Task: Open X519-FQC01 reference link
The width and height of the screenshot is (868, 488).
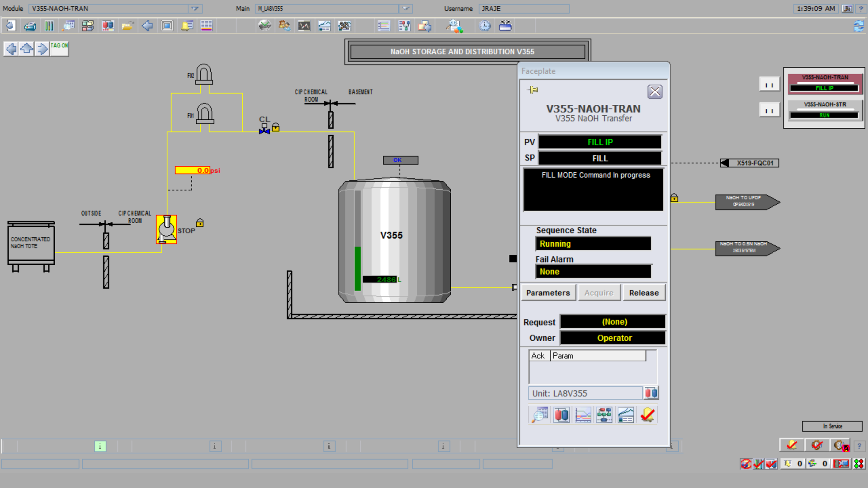Action: click(750, 163)
